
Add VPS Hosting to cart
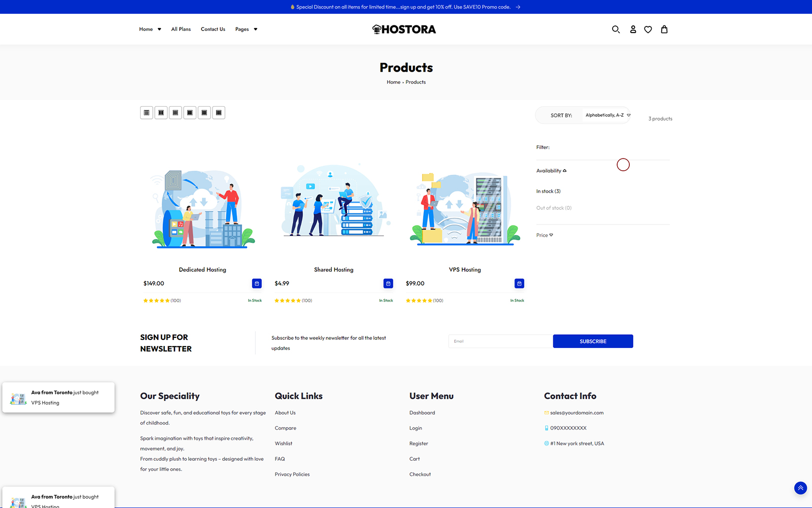pos(519,283)
